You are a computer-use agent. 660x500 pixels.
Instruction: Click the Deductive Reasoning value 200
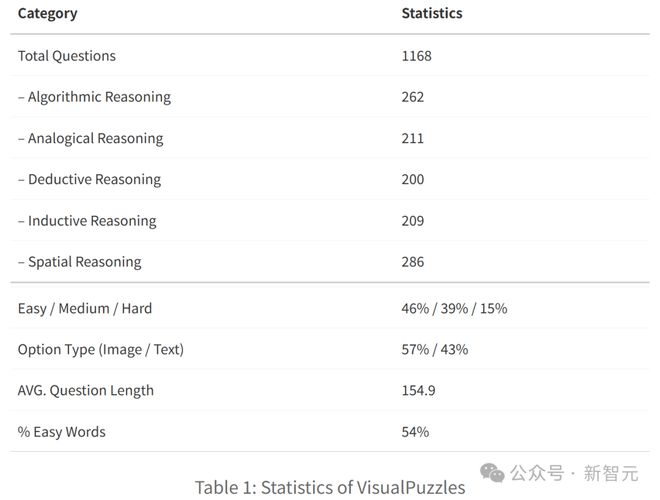pyautogui.click(x=413, y=180)
